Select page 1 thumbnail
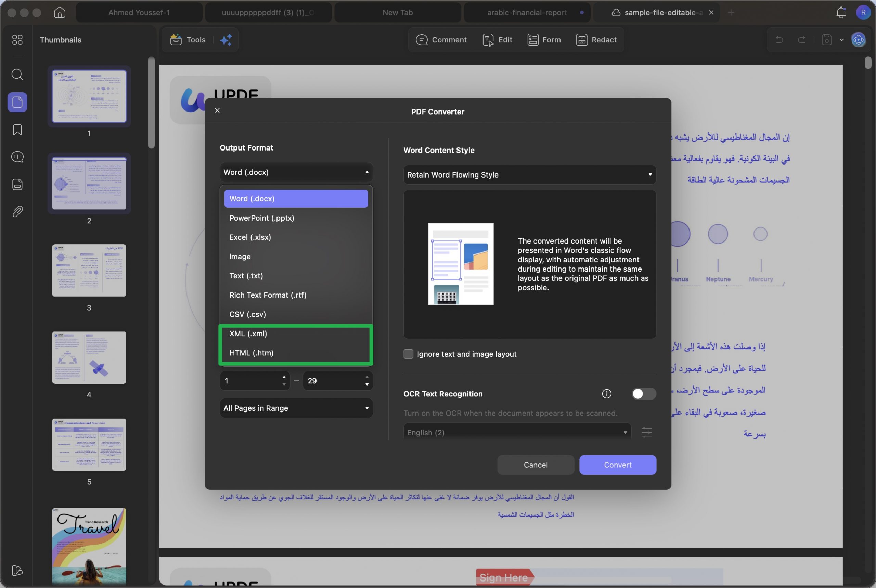 pyautogui.click(x=89, y=96)
